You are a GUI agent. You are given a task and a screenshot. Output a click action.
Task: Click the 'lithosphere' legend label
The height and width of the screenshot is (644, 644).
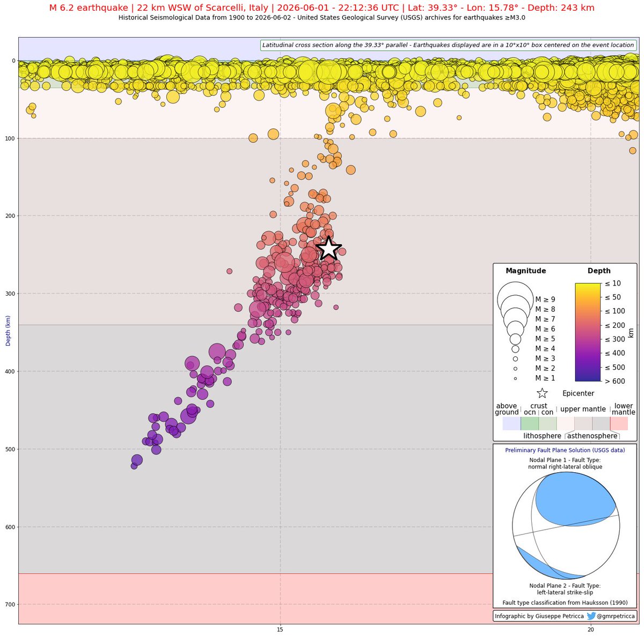point(542,436)
